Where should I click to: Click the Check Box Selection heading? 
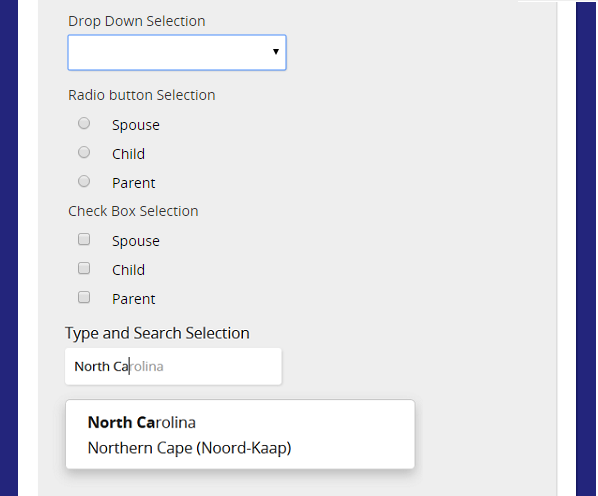133,211
